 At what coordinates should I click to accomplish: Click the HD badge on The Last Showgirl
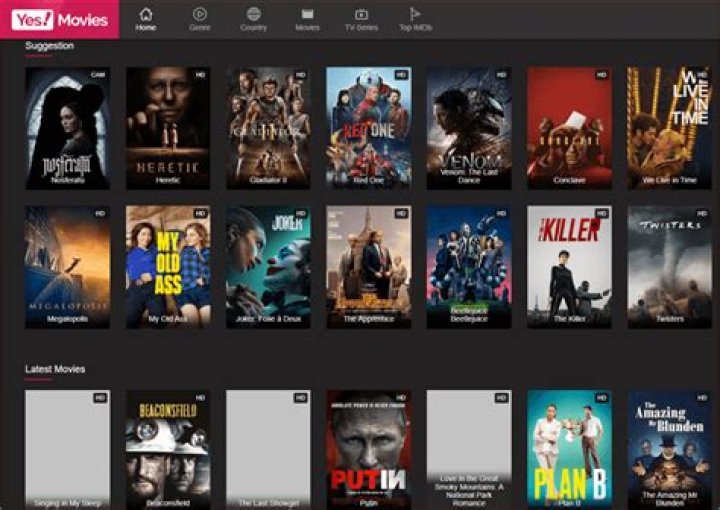pyautogui.click(x=300, y=398)
